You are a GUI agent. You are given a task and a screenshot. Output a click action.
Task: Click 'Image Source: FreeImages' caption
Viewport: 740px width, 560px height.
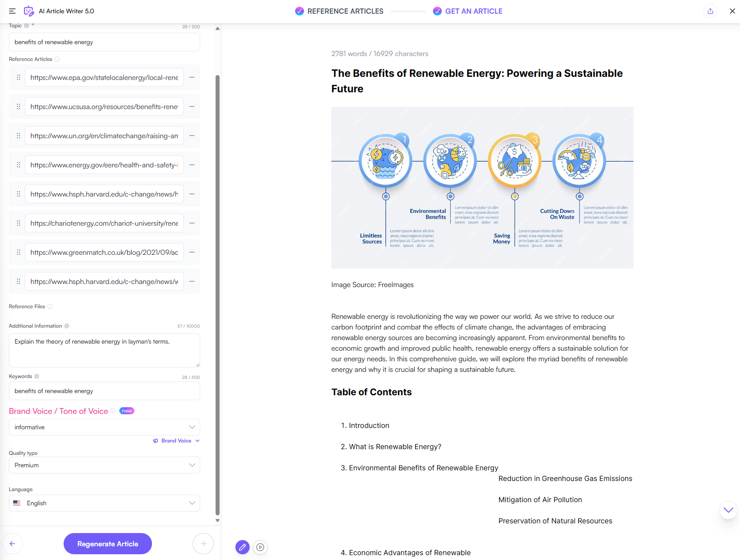pyautogui.click(x=372, y=285)
